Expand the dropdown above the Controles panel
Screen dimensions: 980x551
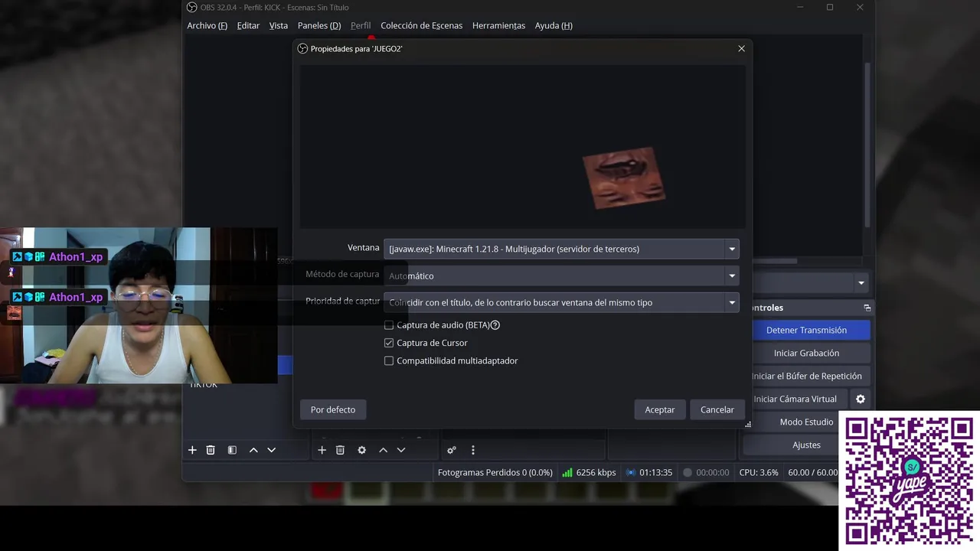(861, 283)
